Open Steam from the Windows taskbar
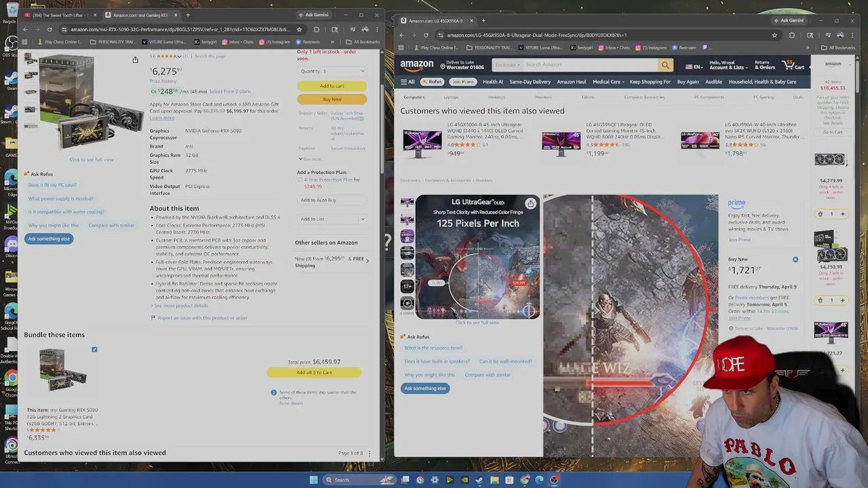This screenshot has width=868, height=488. 479,480
